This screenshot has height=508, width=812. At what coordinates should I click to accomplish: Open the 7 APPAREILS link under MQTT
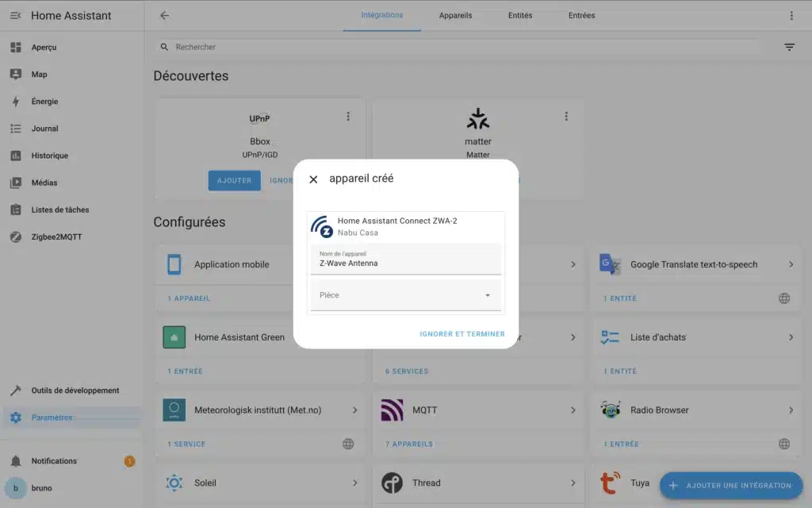408,444
